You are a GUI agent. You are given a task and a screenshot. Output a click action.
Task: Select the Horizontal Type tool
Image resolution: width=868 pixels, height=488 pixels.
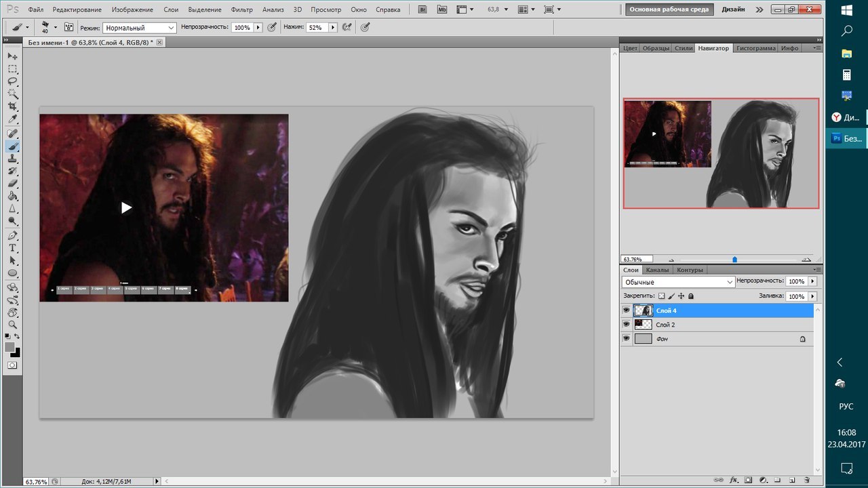[x=12, y=248]
